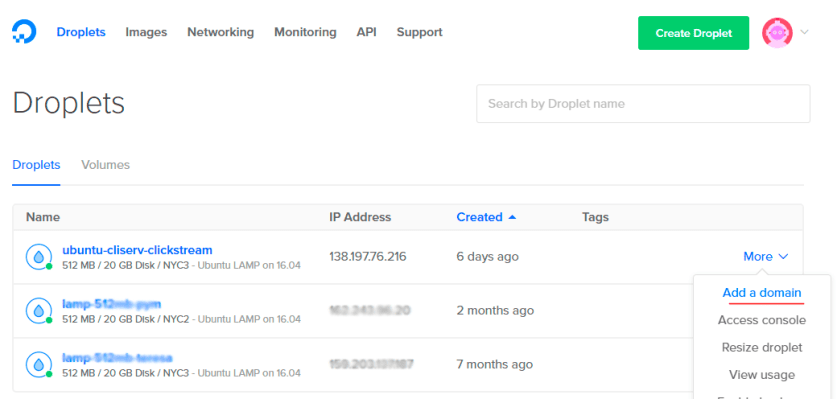Image resolution: width=837 pixels, height=399 pixels.
Task: Open Support in top navigation
Action: (420, 32)
